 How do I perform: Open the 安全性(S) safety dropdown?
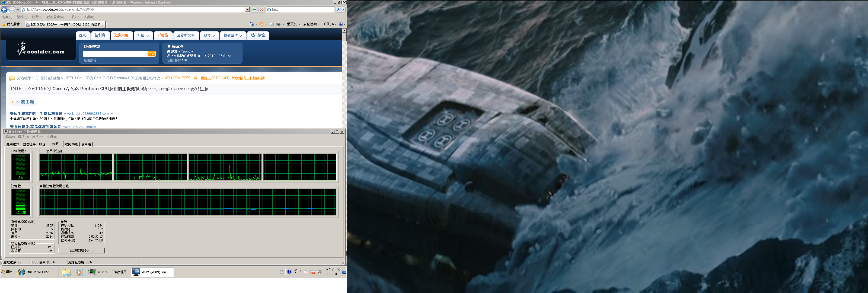tap(311, 24)
